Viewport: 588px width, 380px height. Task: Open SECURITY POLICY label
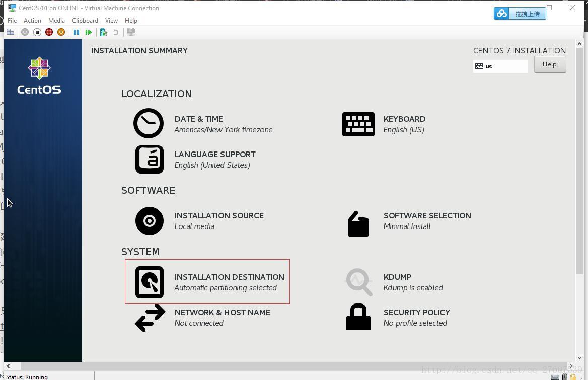pos(417,312)
